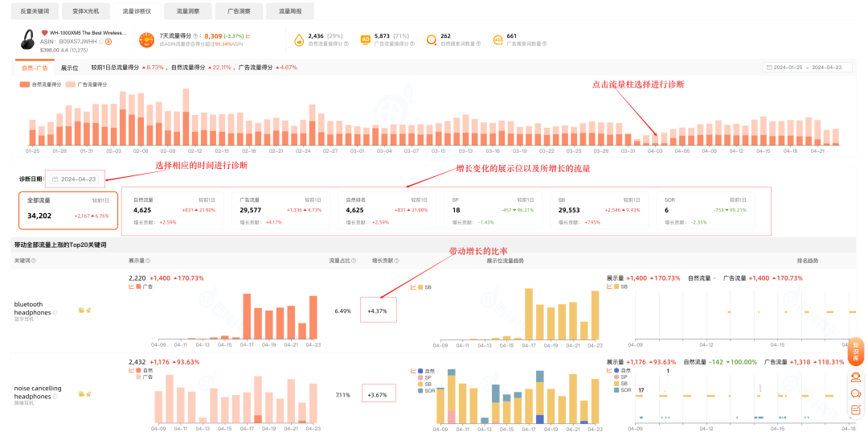The width and height of the screenshot is (868, 432).
Task: Click the customer service headset icon
Action: [856, 376]
